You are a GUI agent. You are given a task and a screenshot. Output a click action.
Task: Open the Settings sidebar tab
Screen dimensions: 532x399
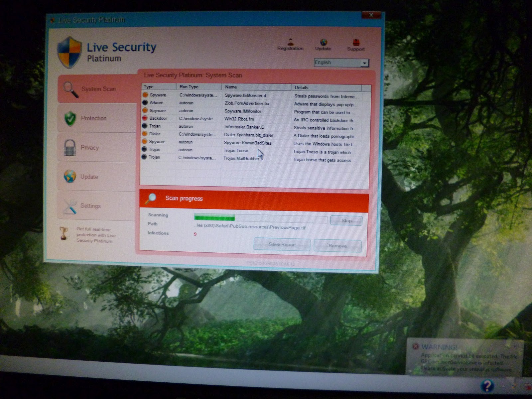[x=96, y=206]
